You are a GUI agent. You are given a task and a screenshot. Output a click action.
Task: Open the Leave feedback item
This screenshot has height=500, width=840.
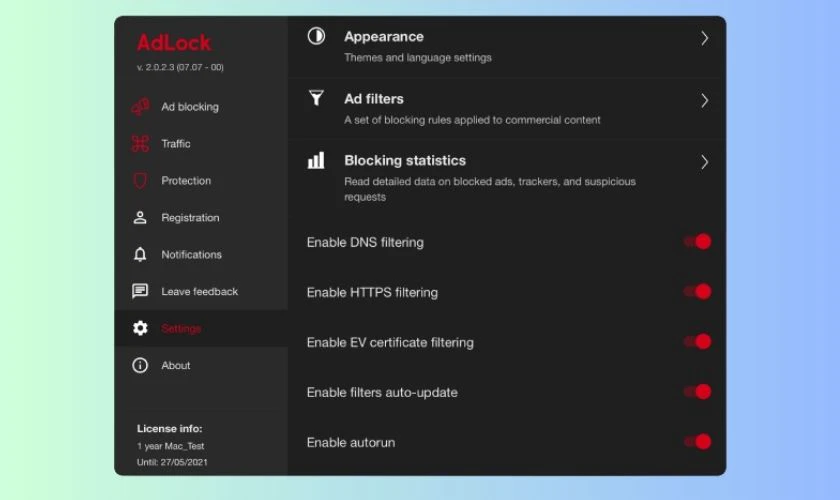pyautogui.click(x=199, y=292)
